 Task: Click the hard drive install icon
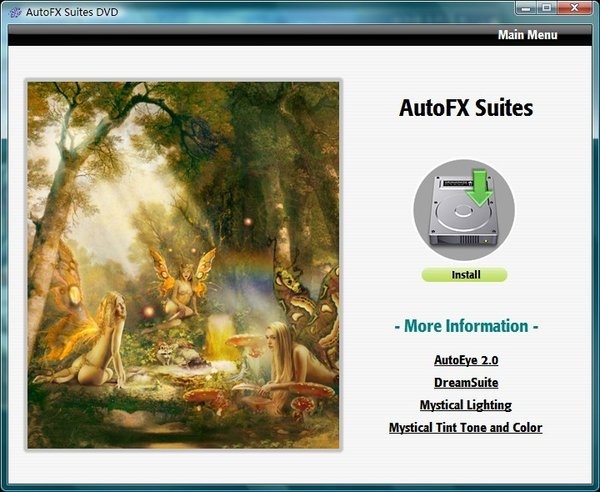pyautogui.click(x=464, y=210)
